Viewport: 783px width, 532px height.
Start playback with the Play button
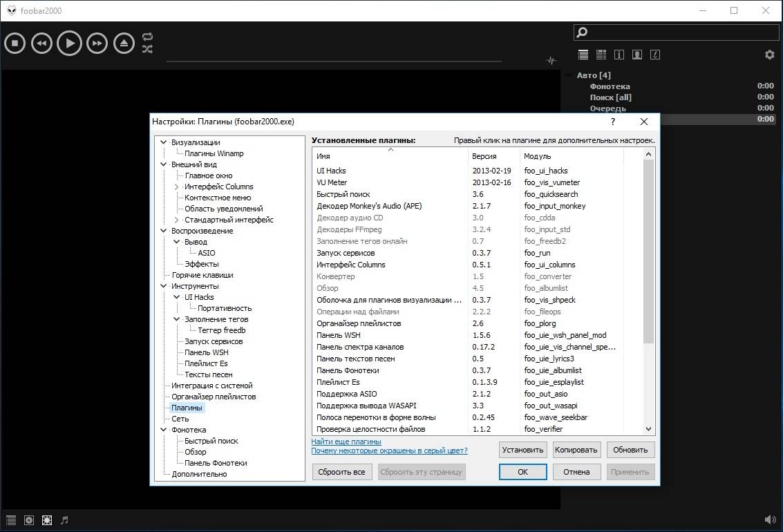69,44
